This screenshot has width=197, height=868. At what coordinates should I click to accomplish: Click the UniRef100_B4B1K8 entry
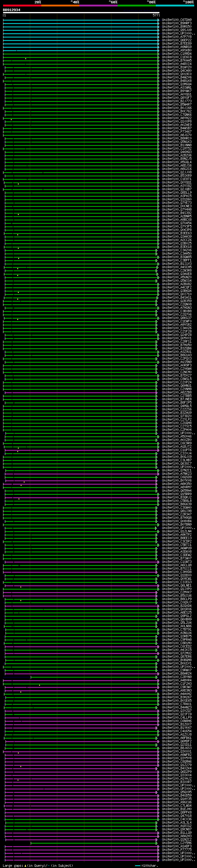click(x=177, y=81)
